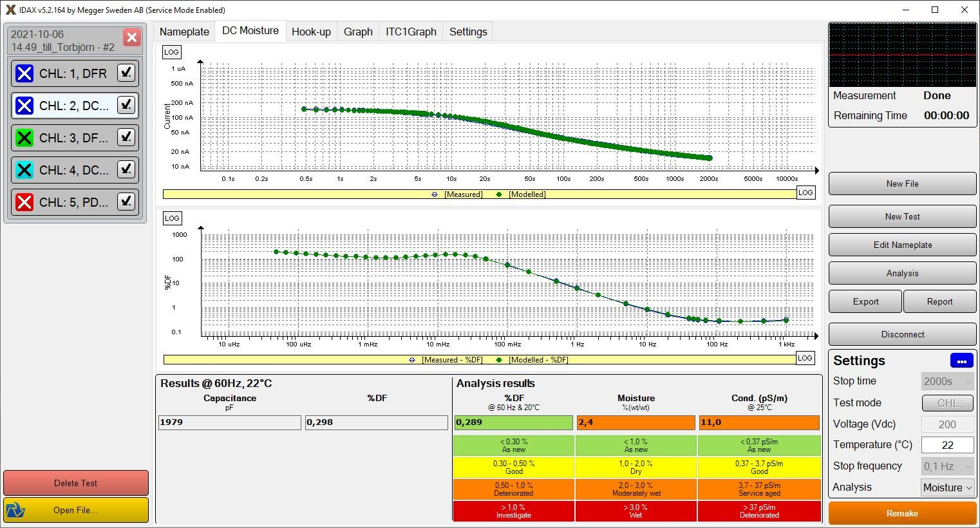
Task: Open the Analysis Moisture dropdown
Action: pos(947,487)
